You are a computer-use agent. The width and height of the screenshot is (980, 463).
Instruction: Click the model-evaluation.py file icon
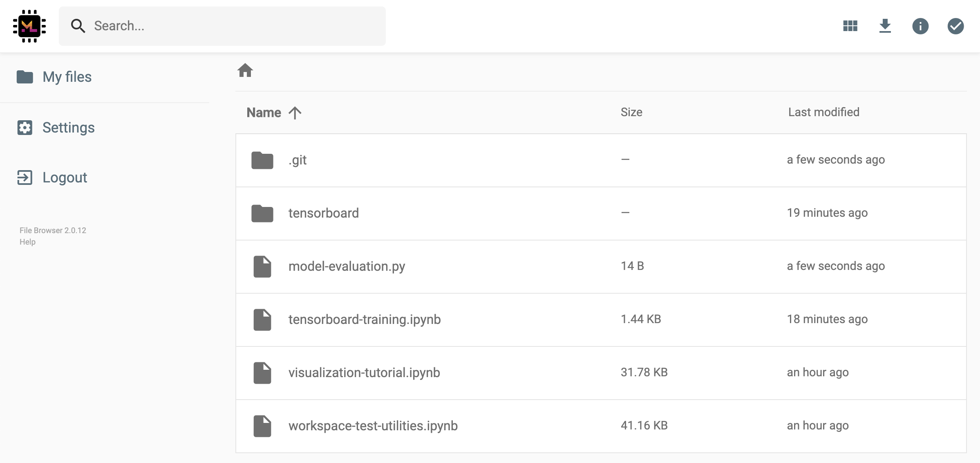(x=262, y=267)
